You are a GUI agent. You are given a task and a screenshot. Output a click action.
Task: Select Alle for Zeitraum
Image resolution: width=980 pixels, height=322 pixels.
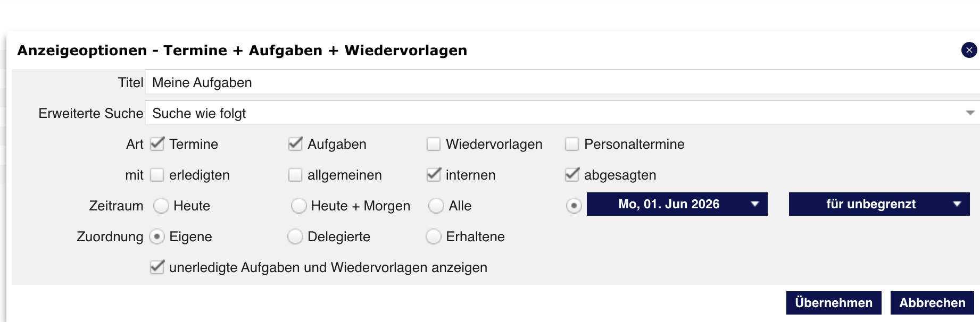point(436,206)
